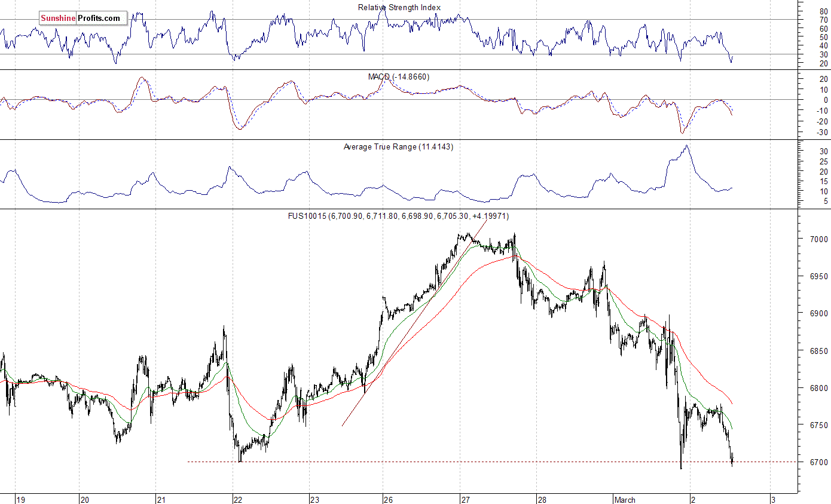831x504 pixels.
Task: Click price level 6850 on the price axis
Action: tap(819, 351)
